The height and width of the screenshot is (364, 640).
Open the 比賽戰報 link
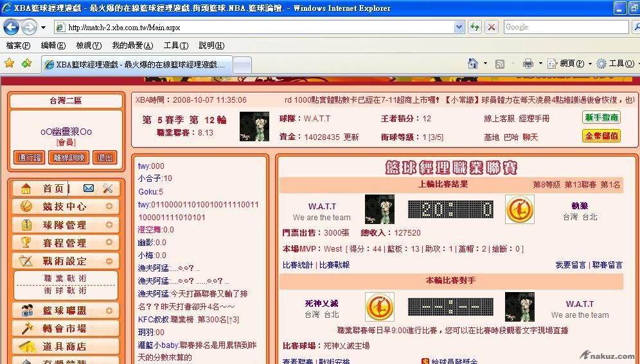(334, 265)
